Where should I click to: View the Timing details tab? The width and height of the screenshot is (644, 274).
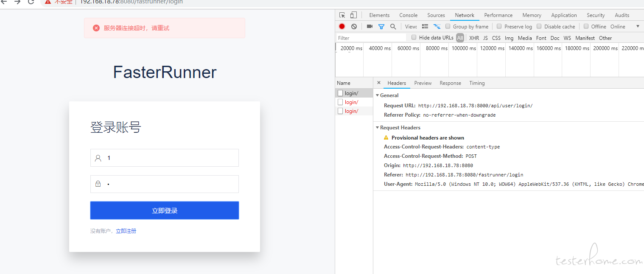point(477,83)
